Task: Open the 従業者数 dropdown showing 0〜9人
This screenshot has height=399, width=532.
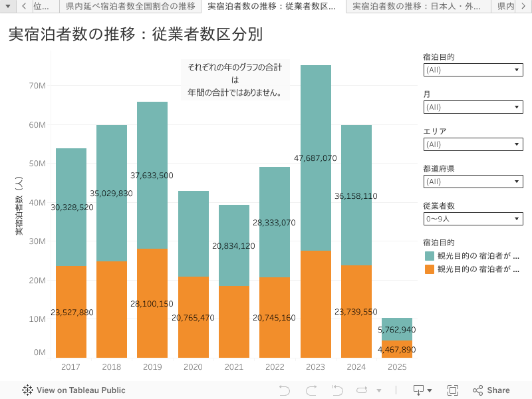Action: (473, 219)
